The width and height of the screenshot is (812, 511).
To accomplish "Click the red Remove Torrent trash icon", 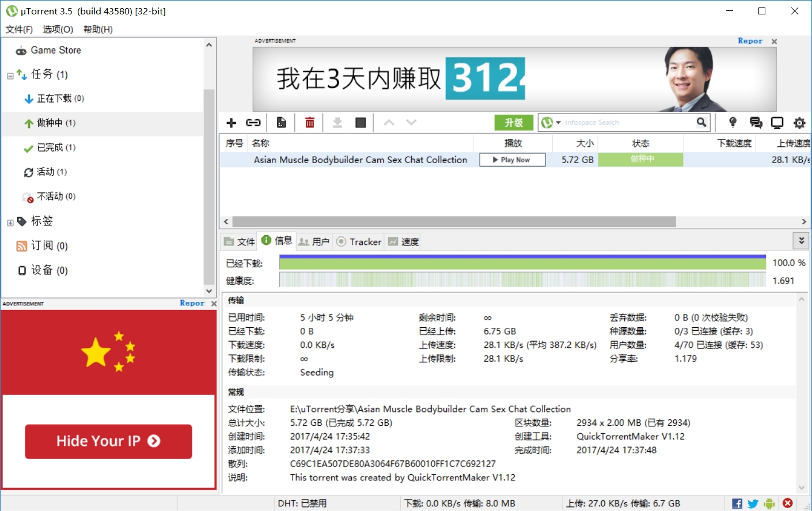I will tap(310, 123).
